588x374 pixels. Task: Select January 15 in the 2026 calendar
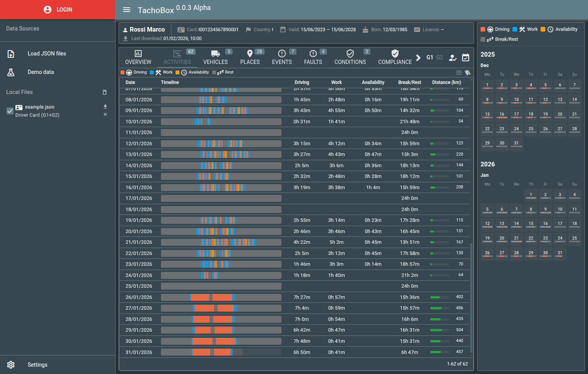coord(531,224)
